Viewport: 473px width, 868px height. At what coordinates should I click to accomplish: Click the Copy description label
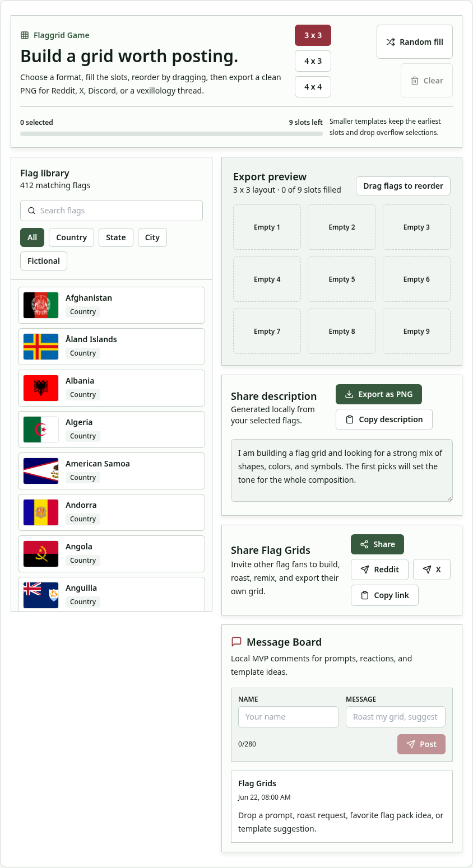(x=391, y=419)
